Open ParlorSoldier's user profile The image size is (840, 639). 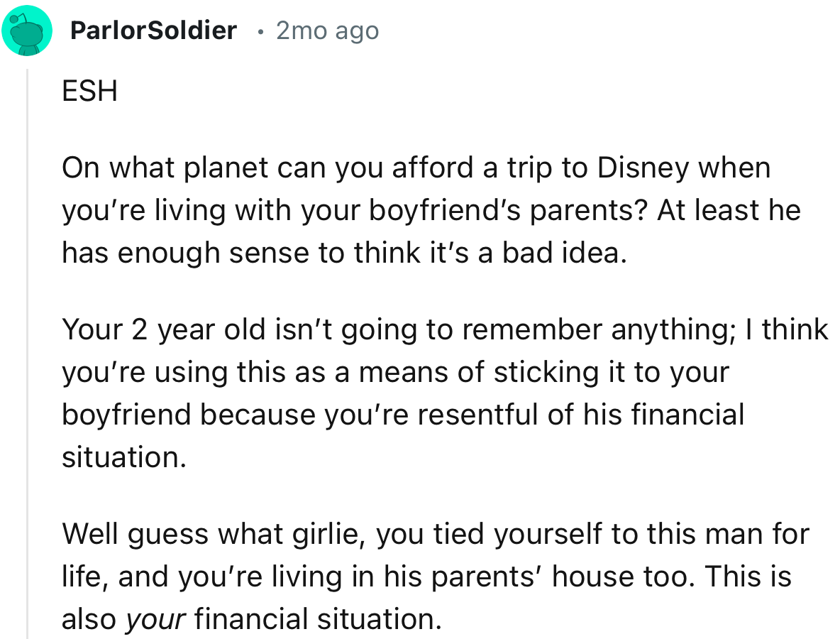[x=153, y=30]
